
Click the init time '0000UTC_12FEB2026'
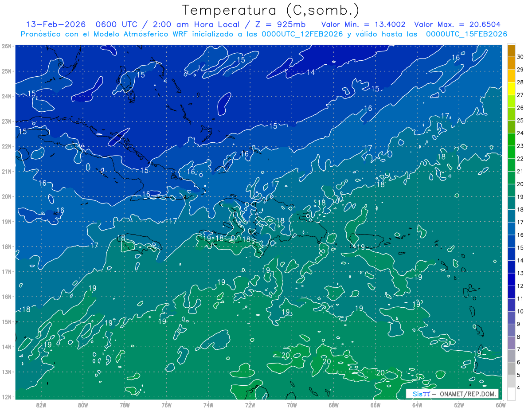coord(302,34)
